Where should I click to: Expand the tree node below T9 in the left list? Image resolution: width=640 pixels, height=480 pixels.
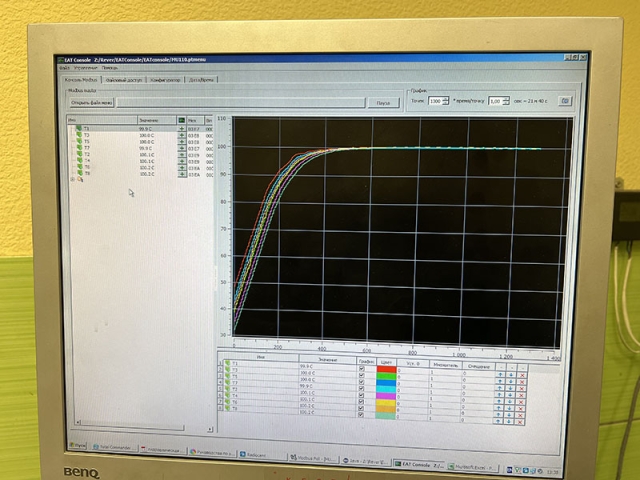71,179
